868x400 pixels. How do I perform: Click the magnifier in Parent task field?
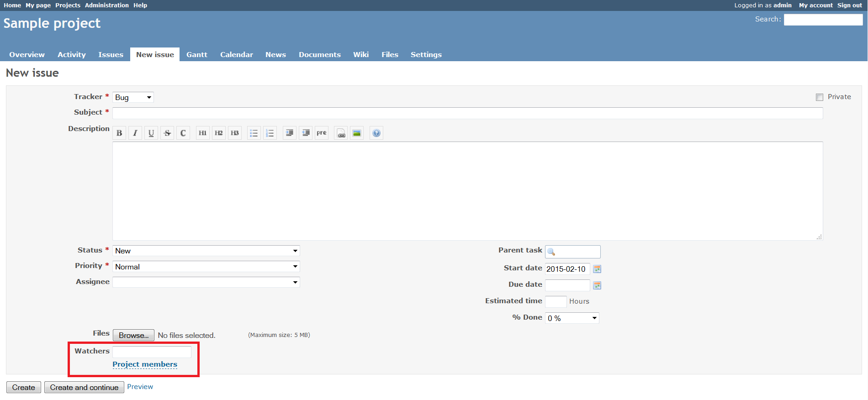pos(551,252)
